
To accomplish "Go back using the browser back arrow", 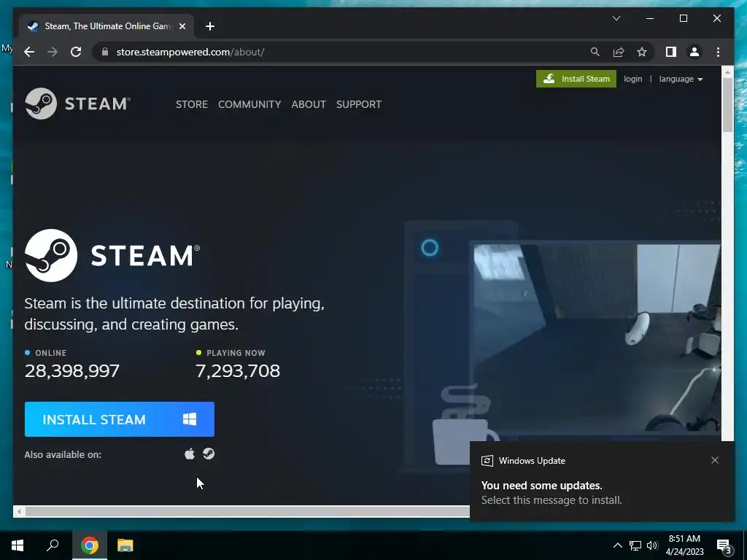I will click(x=29, y=52).
